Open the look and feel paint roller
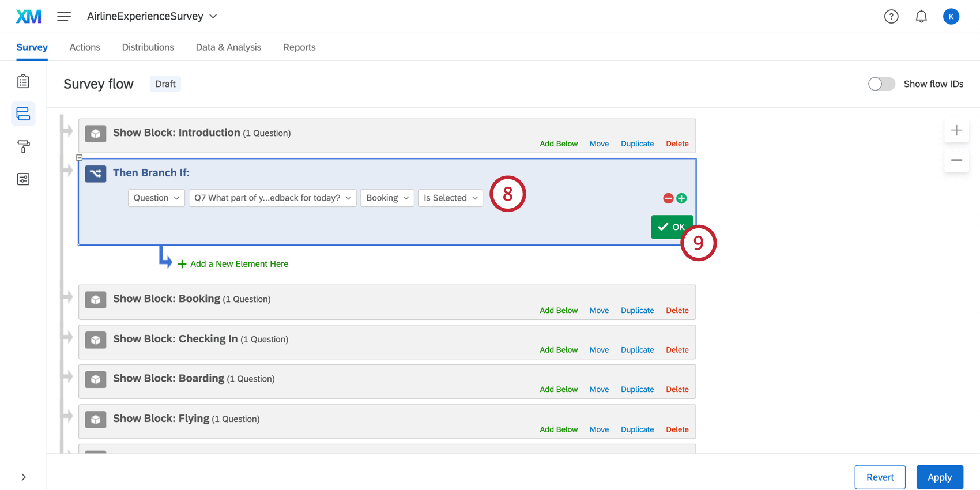The image size is (980, 490). 23,146
